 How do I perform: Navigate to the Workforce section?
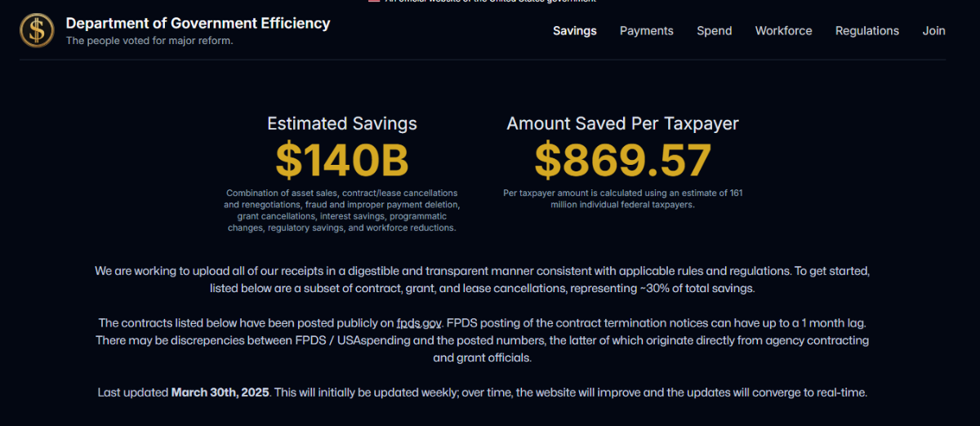[783, 31]
